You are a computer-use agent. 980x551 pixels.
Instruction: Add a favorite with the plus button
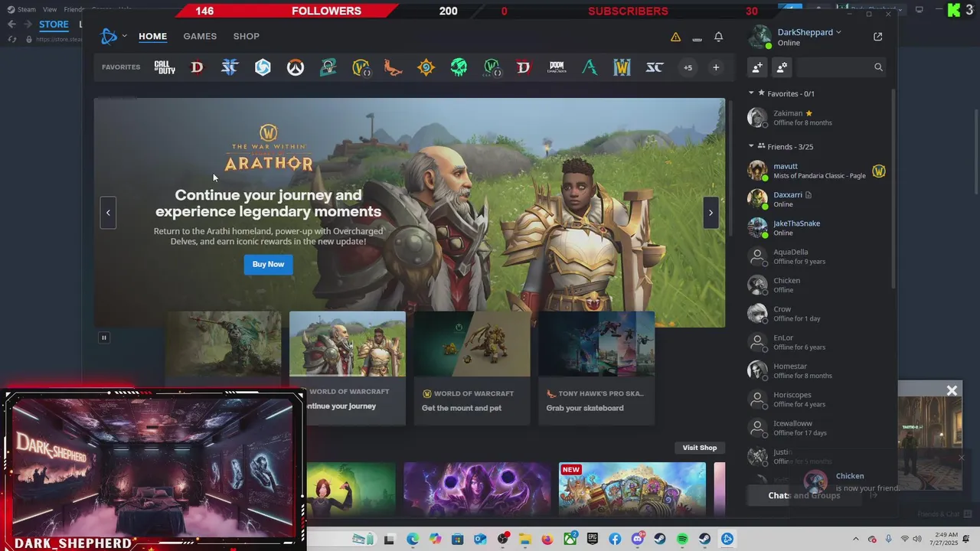click(x=716, y=67)
